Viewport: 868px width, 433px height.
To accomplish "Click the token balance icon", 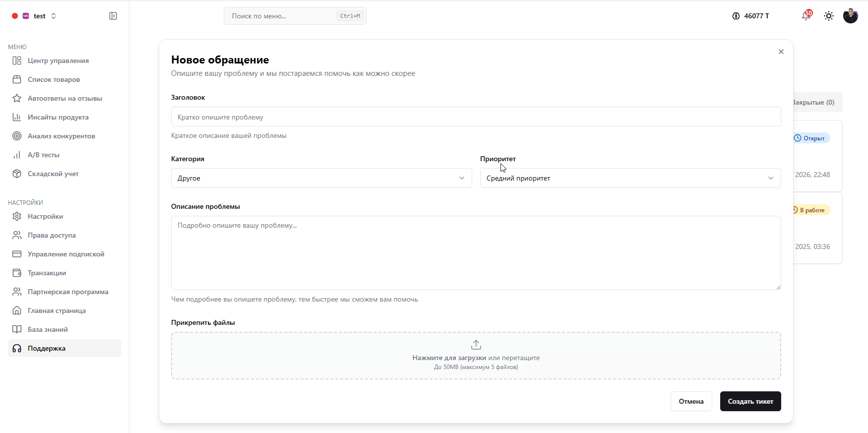I will tap(736, 16).
